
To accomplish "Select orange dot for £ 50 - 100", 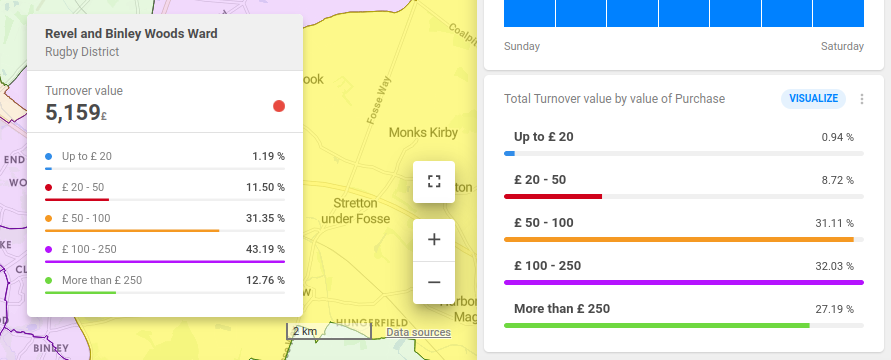I will click(48, 218).
